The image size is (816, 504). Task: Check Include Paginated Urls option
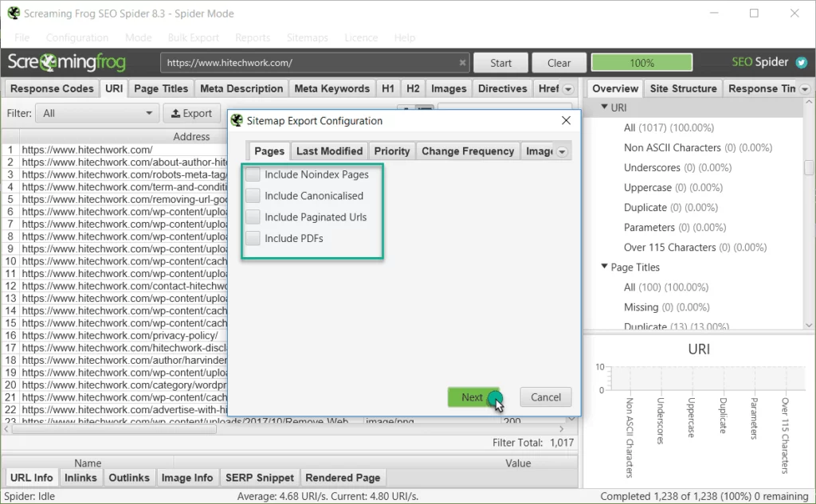[x=253, y=217]
